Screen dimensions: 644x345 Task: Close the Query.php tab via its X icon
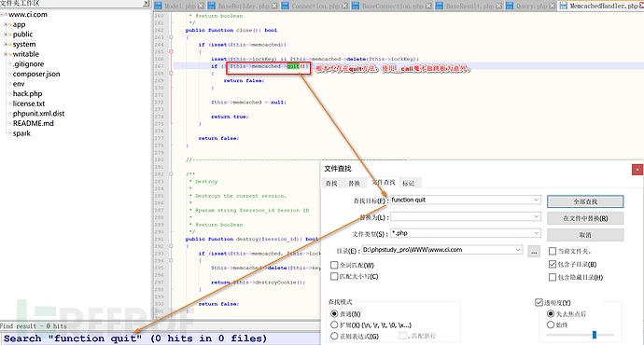[x=553, y=6]
